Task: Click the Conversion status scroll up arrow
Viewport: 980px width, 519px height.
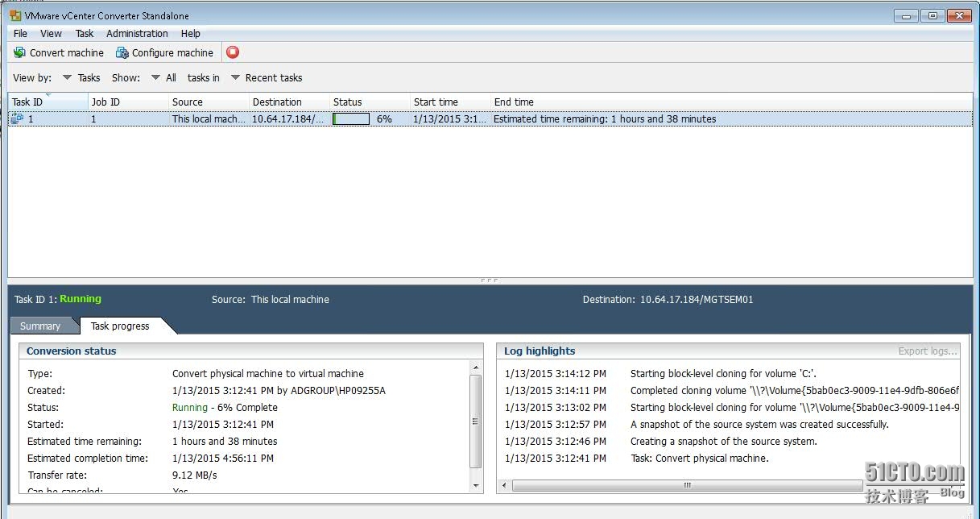Action: point(475,367)
